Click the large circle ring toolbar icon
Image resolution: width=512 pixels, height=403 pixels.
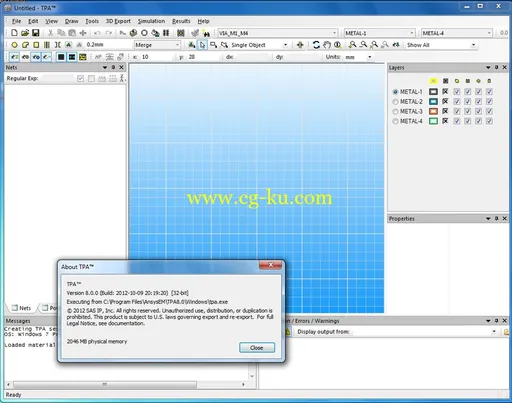[144, 33]
